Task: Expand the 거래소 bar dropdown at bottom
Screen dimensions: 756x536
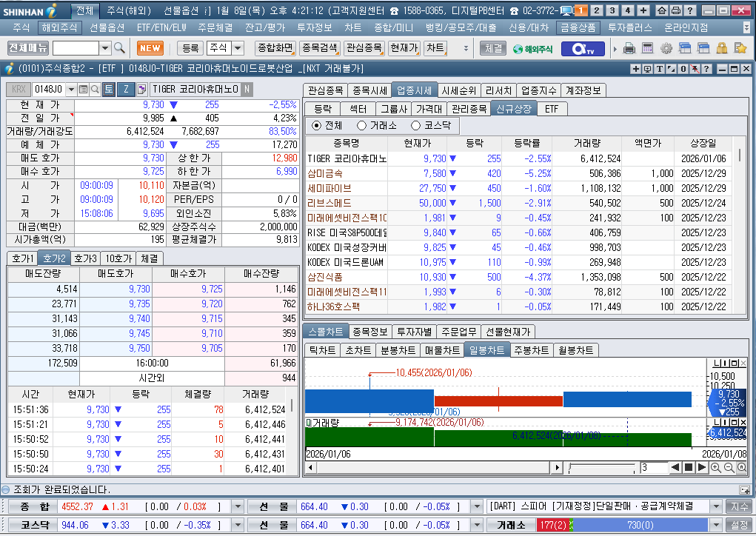Action: click(717, 525)
